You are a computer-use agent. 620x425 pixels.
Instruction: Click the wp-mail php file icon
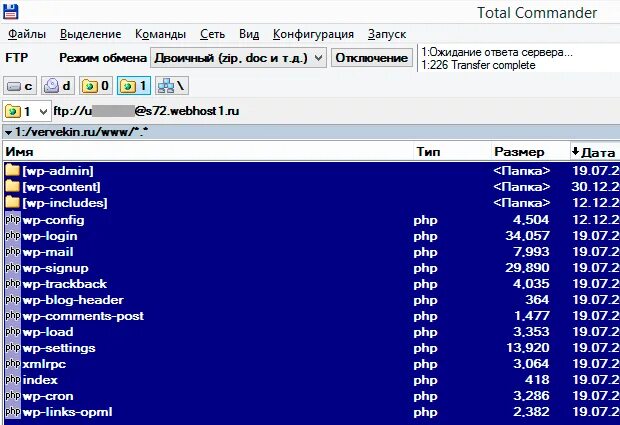13,251
